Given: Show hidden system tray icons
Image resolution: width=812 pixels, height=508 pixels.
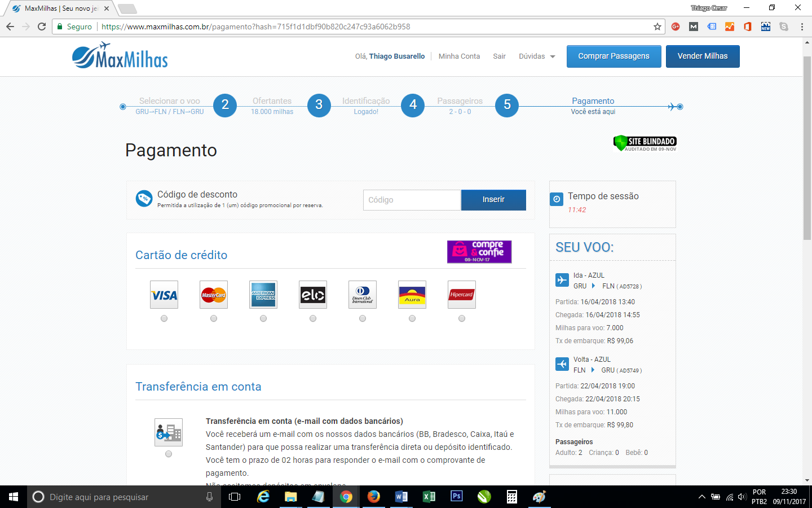Looking at the screenshot, I should [701, 497].
